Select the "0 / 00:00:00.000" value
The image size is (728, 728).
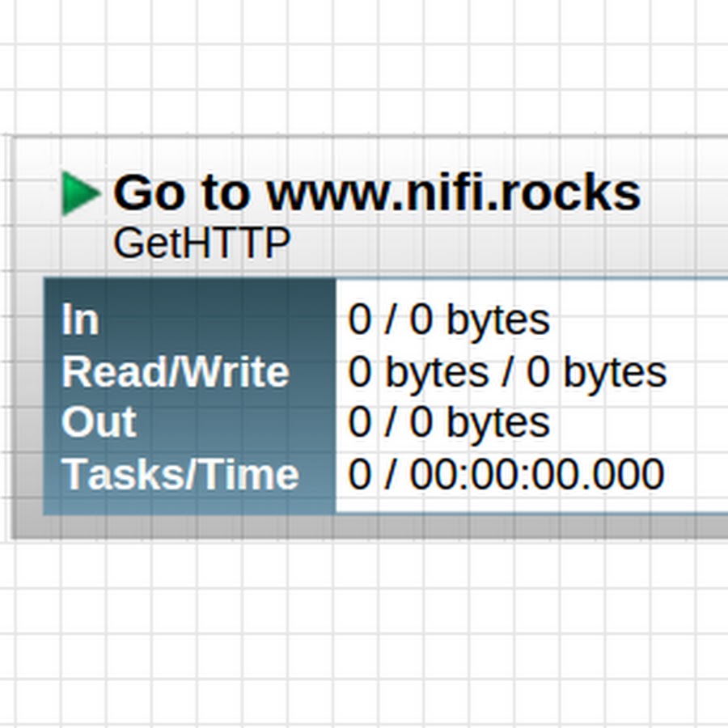(506, 474)
